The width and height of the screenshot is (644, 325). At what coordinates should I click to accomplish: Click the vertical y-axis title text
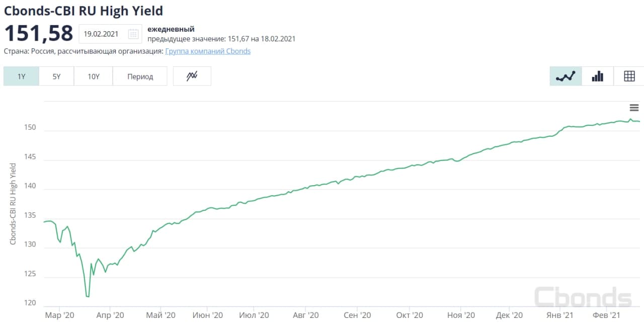13,204
